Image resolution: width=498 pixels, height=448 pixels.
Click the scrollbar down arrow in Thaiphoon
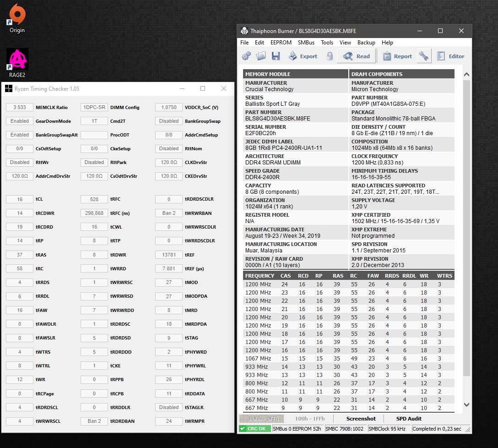[466, 404]
